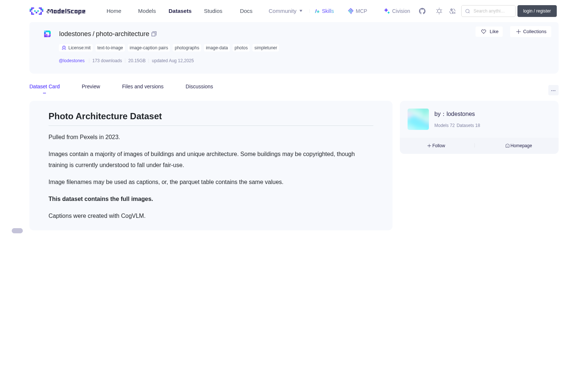This screenshot has height=368, width=588.
Task: Click the photos tag
Action: pyautogui.click(x=241, y=48)
